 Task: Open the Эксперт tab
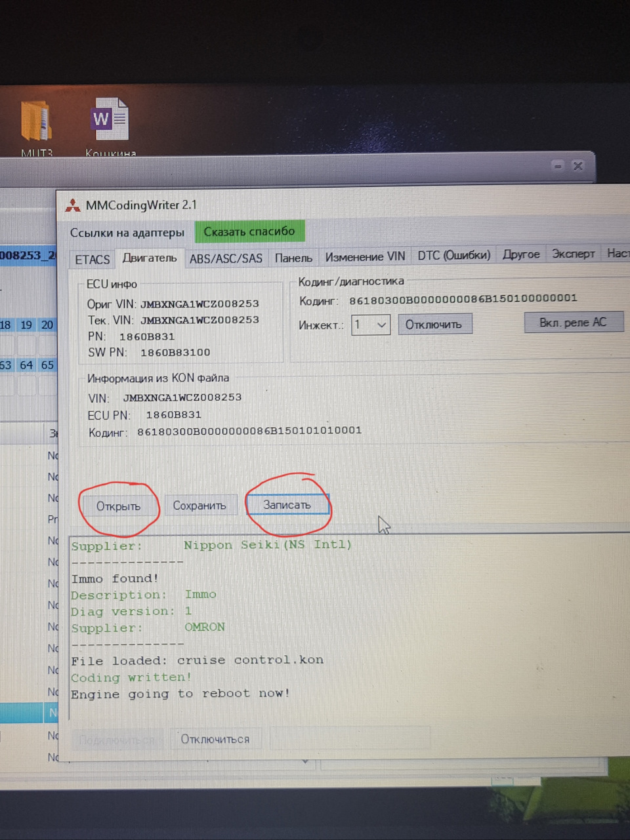click(574, 254)
